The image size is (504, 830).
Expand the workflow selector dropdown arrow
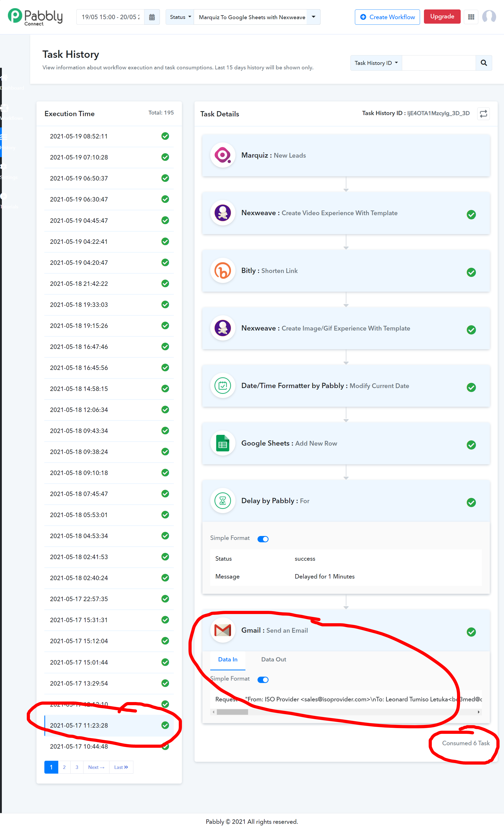pos(313,17)
